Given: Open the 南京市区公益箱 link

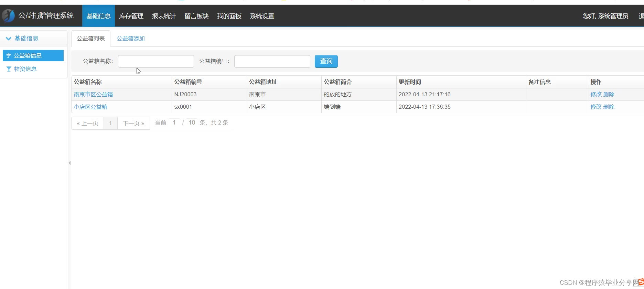Looking at the screenshot, I should [93, 94].
